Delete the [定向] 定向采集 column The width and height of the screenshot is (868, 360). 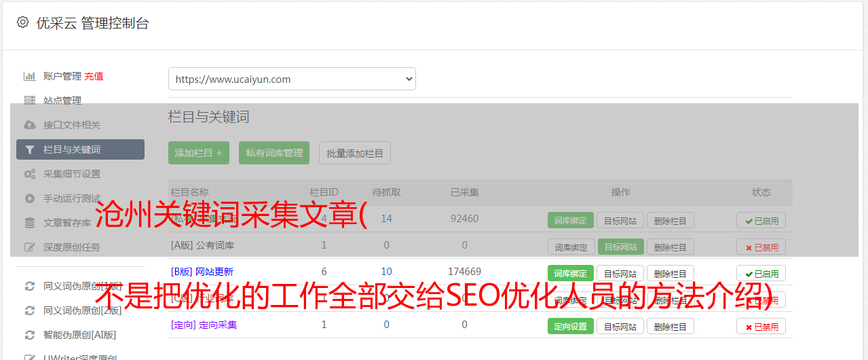pos(671,327)
